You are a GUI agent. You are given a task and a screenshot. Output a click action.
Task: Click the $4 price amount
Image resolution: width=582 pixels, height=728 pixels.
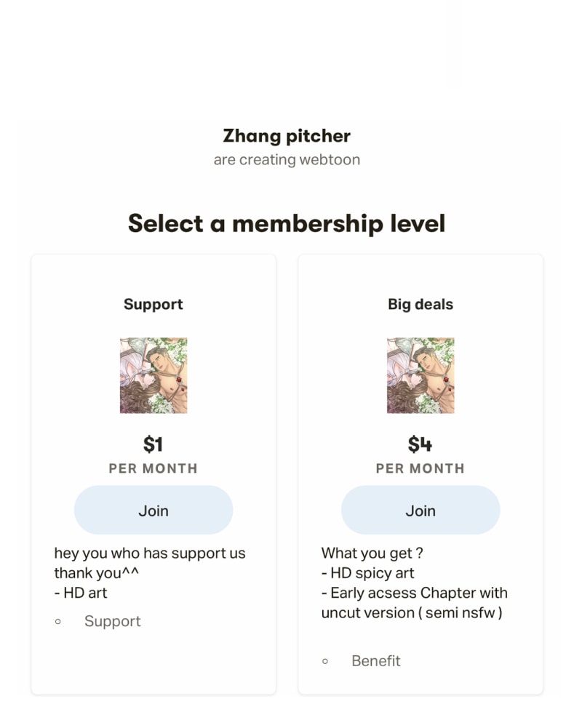[x=420, y=444]
